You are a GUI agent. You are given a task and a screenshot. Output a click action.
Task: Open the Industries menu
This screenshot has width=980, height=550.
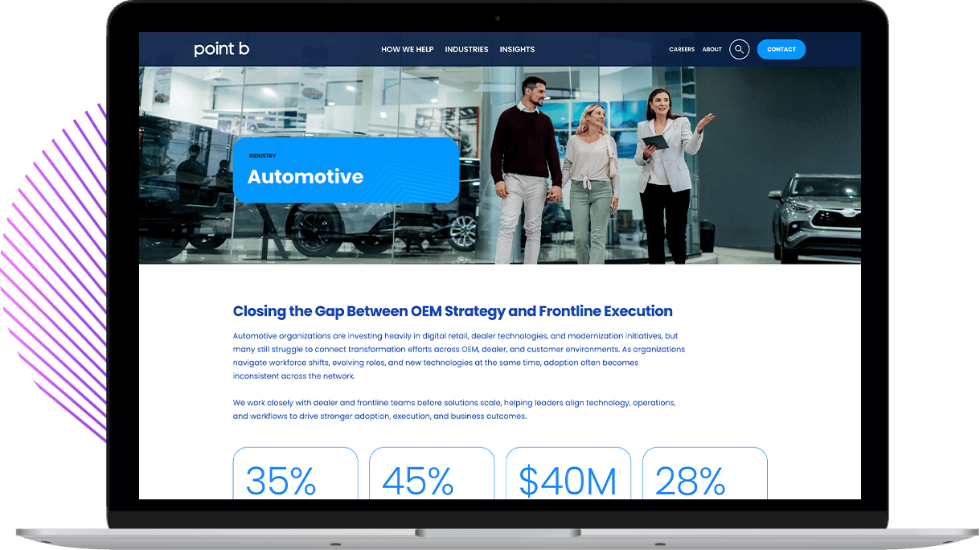tap(466, 49)
